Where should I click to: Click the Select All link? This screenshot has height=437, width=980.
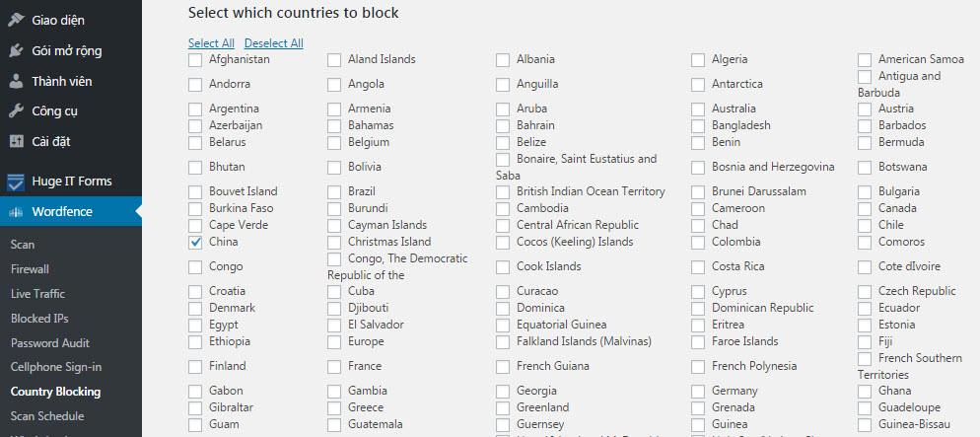pyautogui.click(x=211, y=43)
